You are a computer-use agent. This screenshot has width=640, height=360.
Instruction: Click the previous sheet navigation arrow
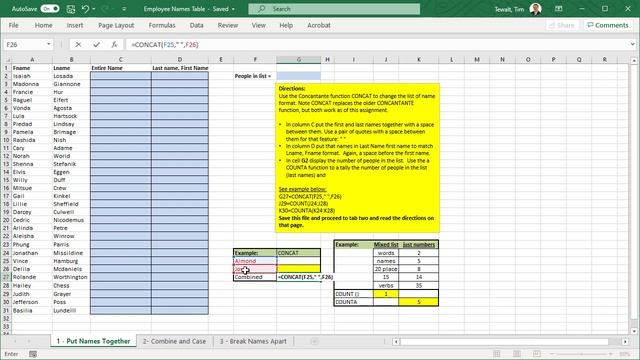pyautogui.click(x=15, y=341)
